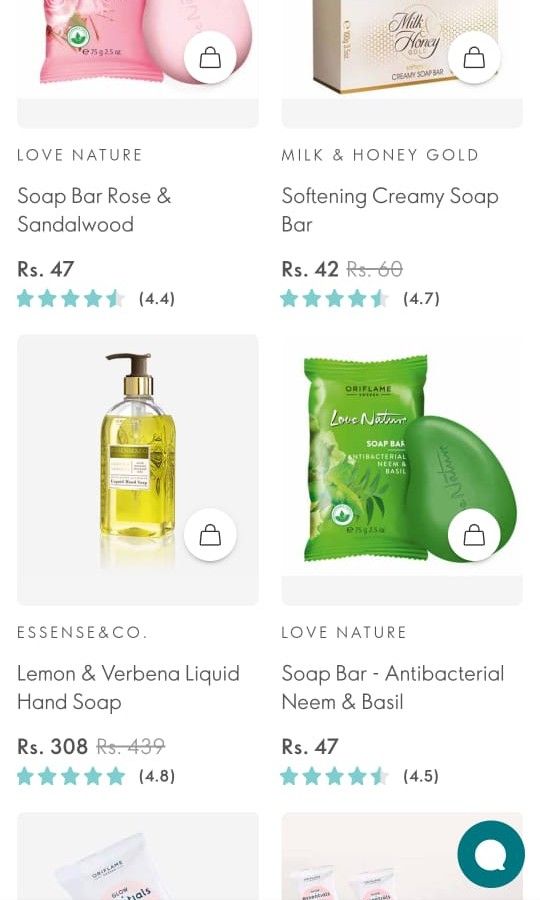Open Softening Creamy Soap Bar product title
The image size is (540, 900).
390,210
